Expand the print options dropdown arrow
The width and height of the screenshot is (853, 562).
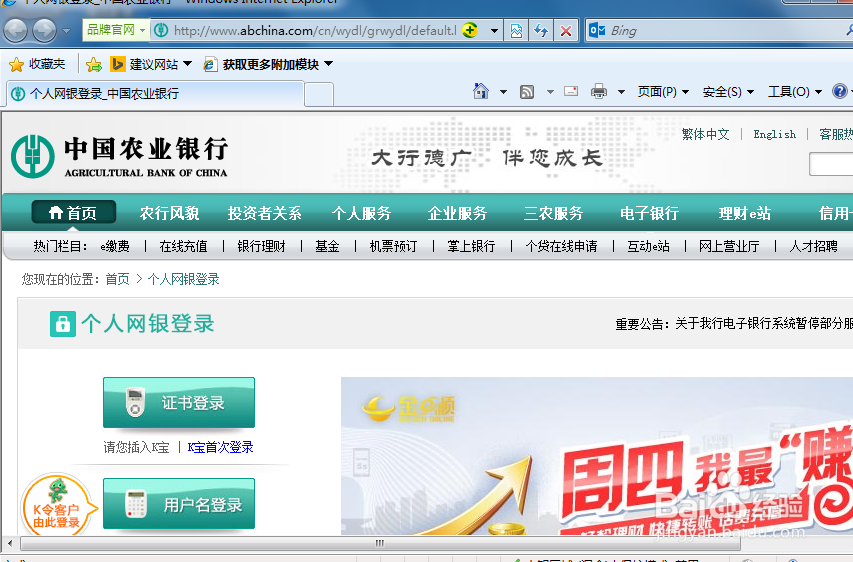621,92
